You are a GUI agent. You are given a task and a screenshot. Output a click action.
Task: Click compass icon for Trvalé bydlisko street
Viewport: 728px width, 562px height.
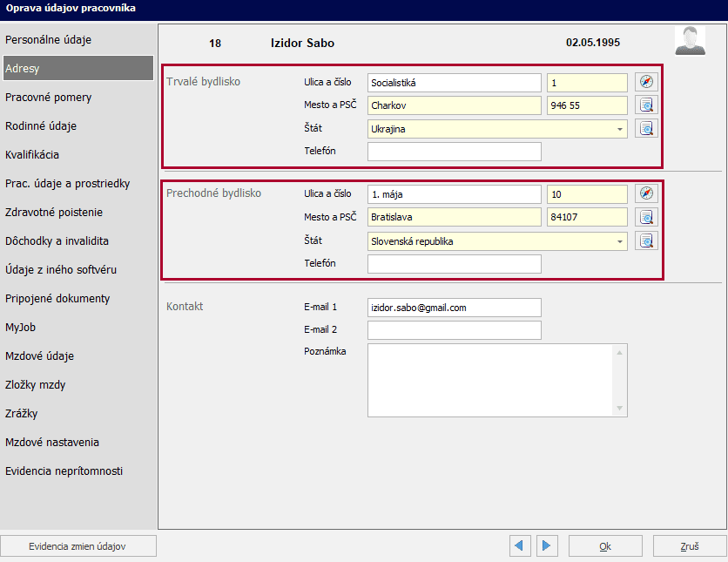646,82
